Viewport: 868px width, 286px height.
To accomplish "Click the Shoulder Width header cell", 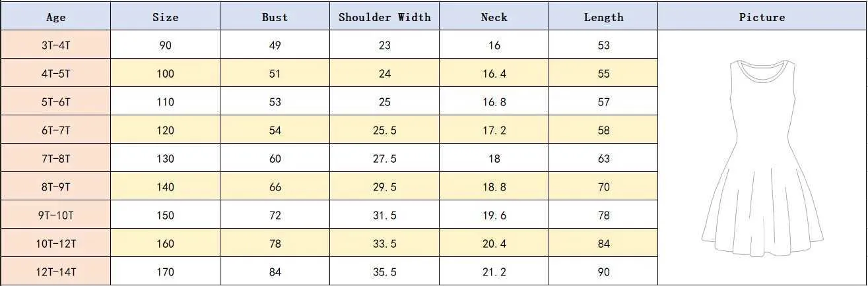I will 384,16.
